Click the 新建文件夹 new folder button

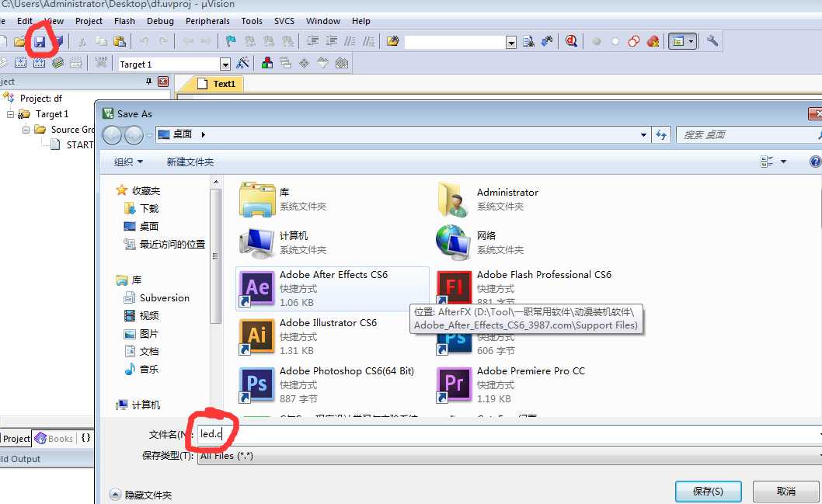pyautogui.click(x=190, y=162)
